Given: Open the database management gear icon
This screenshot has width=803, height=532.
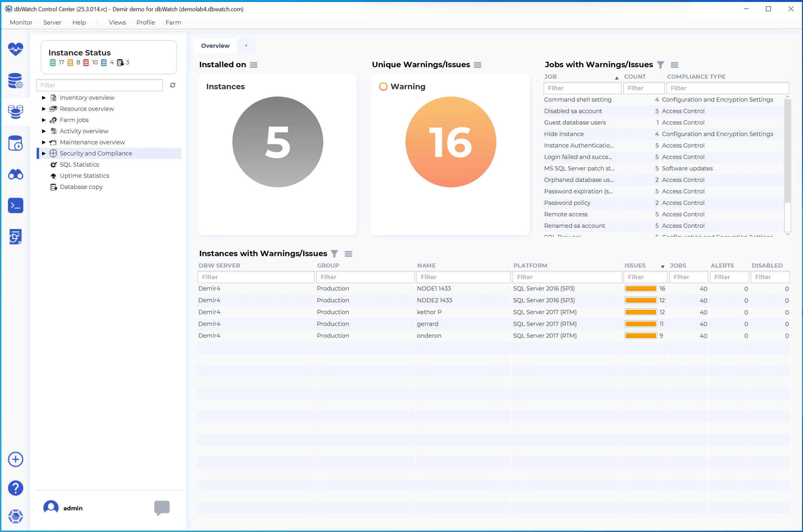Looking at the screenshot, I should [16, 81].
